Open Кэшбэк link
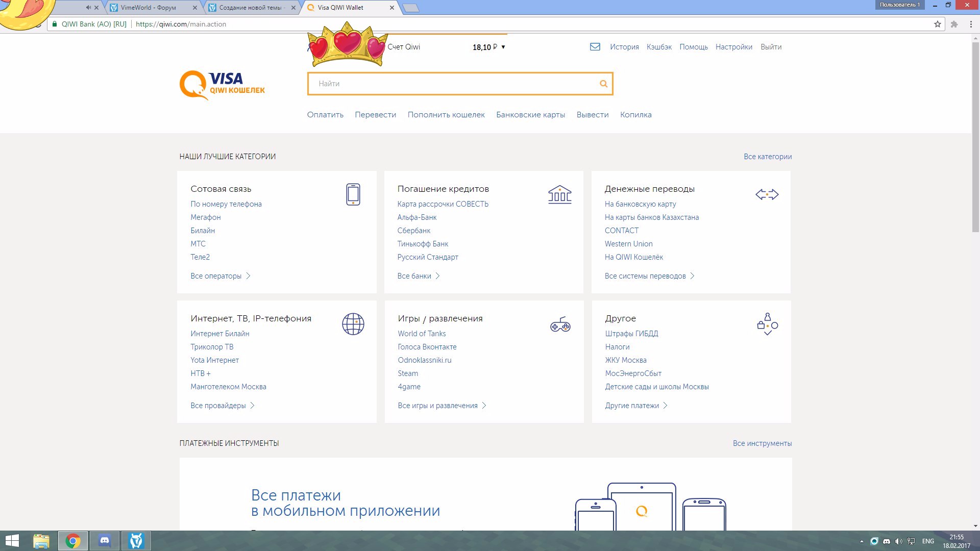The height and width of the screenshot is (551, 980). click(x=659, y=47)
